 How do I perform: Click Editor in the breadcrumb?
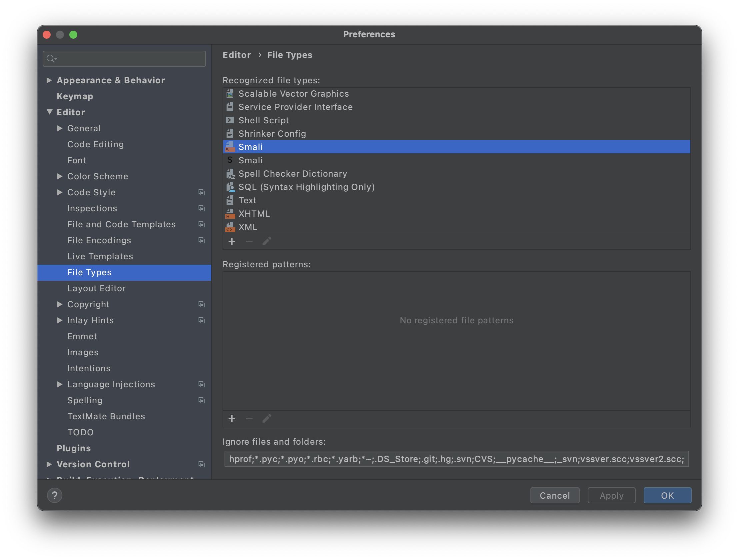click(237, 55)
